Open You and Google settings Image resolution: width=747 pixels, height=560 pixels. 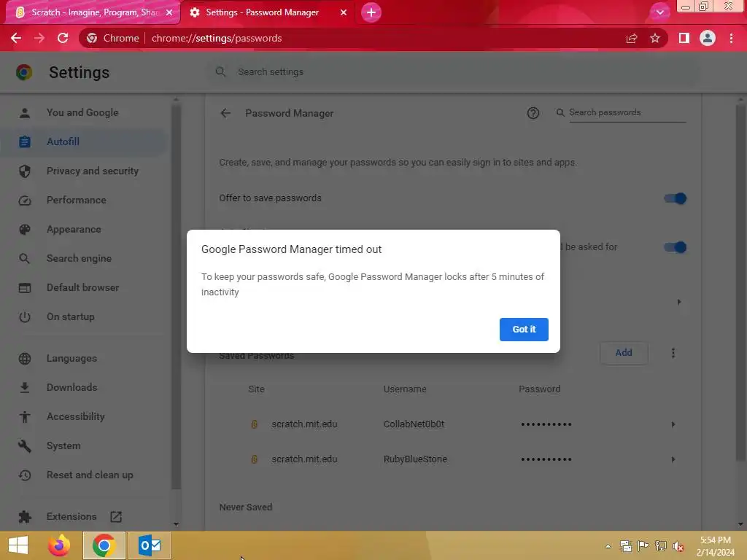(x=83, y=112)
